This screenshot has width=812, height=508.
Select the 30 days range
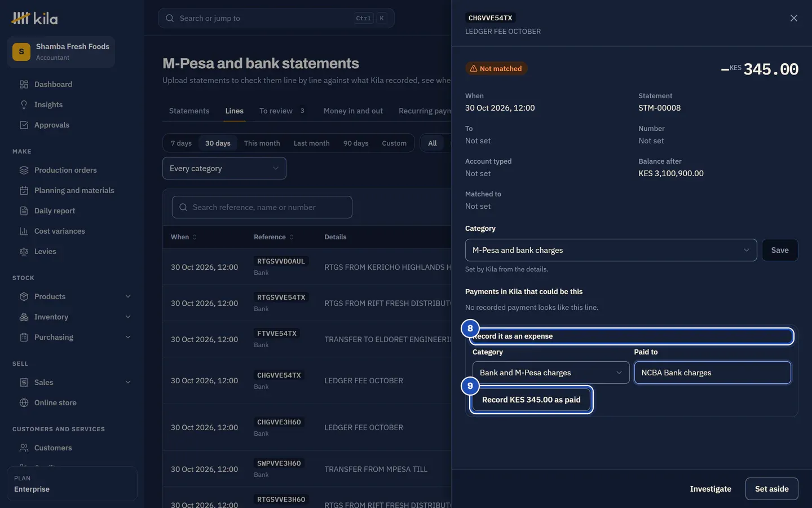click(218, 143)
